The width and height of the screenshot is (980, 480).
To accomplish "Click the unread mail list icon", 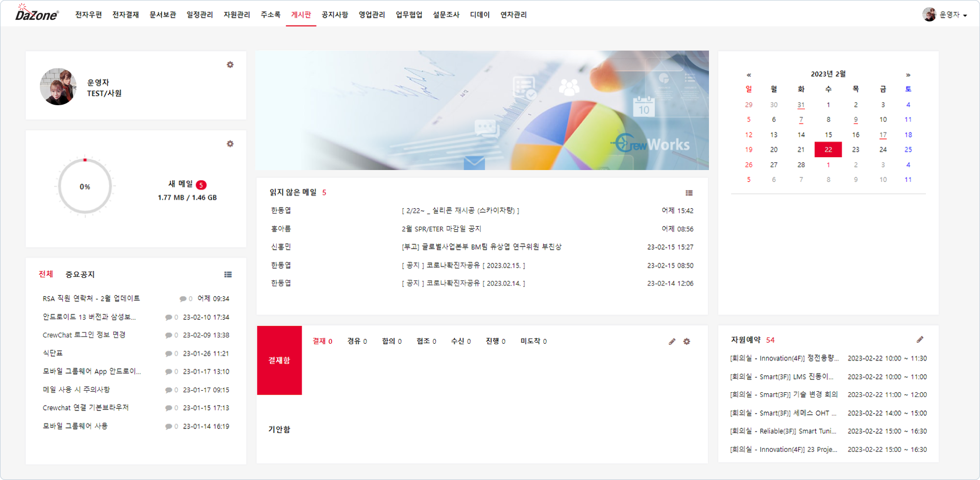I will tap(689, 193).
